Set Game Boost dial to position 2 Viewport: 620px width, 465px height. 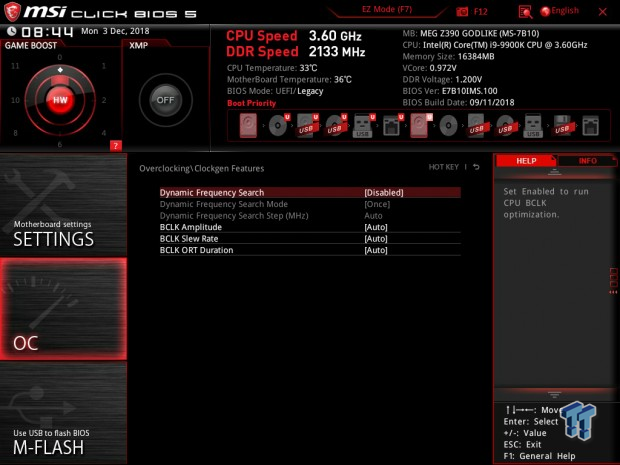(x=104, y=100)
